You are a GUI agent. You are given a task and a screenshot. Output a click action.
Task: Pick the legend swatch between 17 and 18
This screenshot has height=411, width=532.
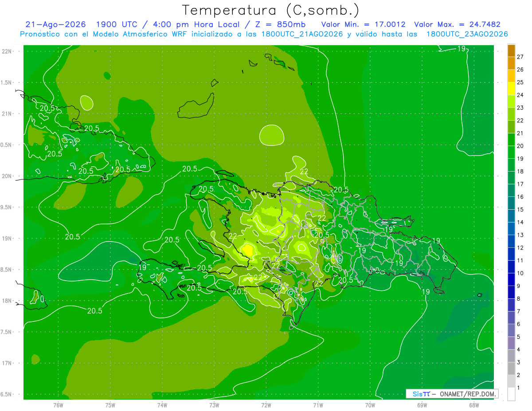click(x=511, y=178)
